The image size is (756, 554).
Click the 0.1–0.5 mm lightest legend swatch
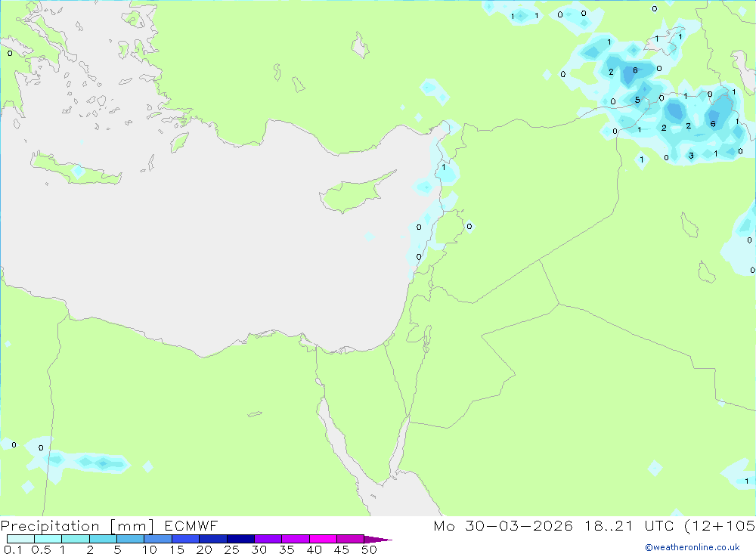click(20, 539)
